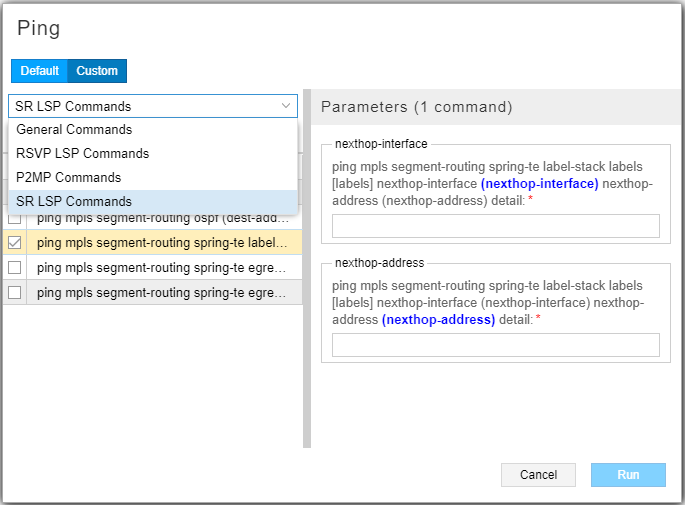Select the segment-routing ospf command row
This screenshot has height=505, width=685.
coord(163,218)
